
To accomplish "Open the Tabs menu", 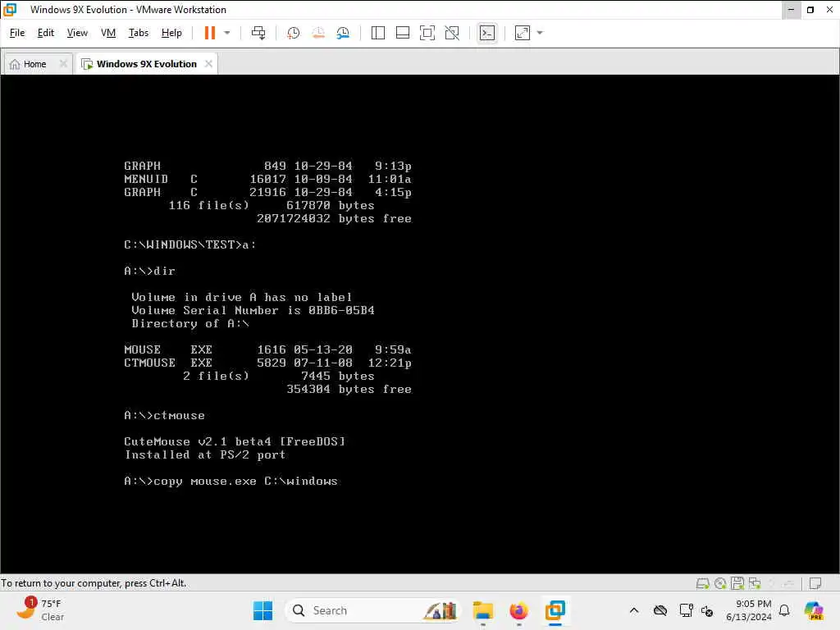I will 138,33.
